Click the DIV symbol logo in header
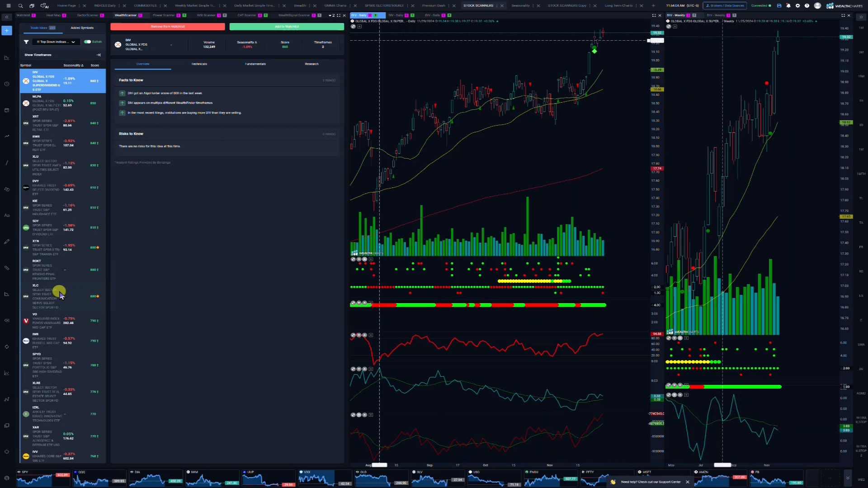This screenshot has width=868, height=488. coord(118,44)
